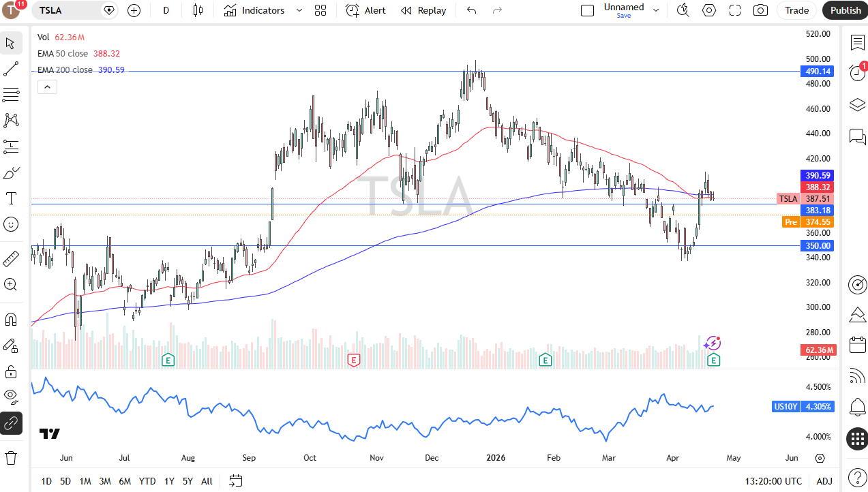Redo the chart action

(x=497, y=10)
